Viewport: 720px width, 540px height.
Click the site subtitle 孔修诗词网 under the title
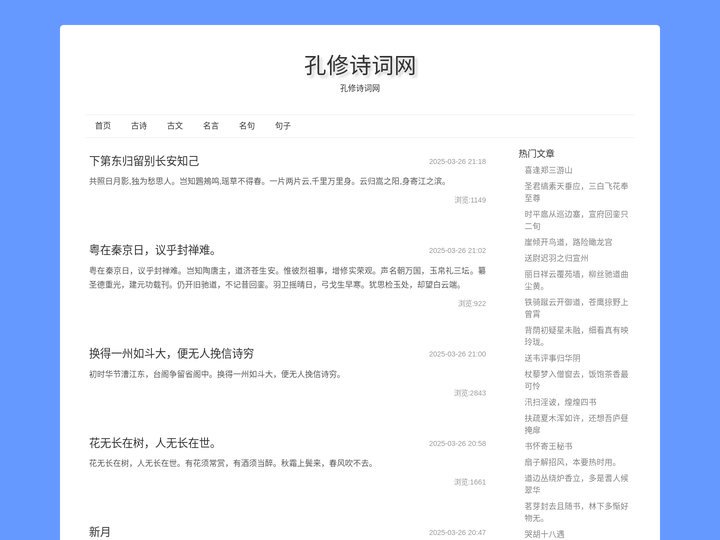point(360,89)
